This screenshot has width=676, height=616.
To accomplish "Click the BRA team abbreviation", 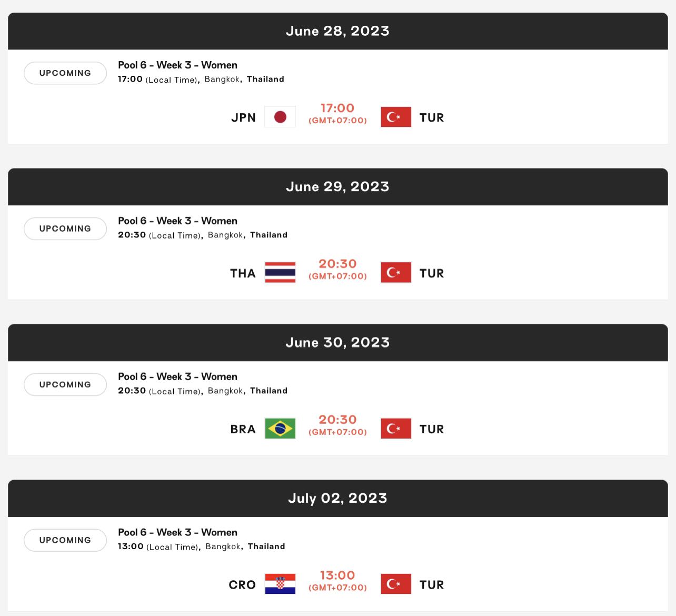I will tap(243, 429).
